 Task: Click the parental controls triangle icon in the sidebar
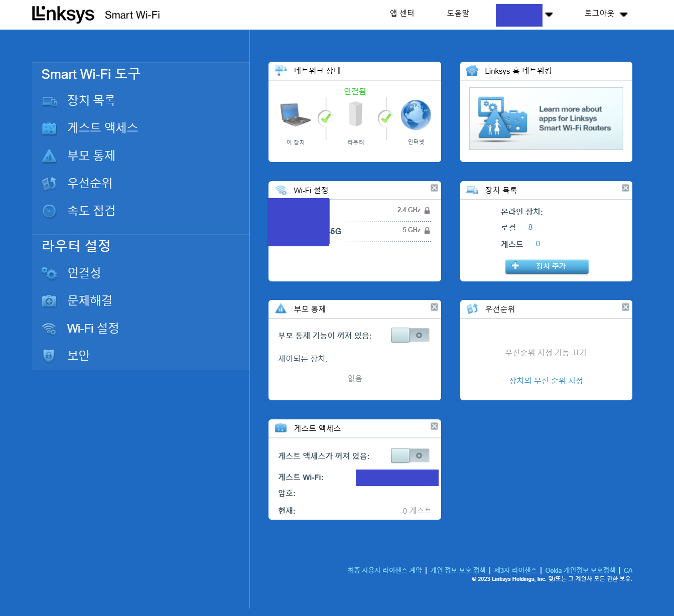point(49,156)
